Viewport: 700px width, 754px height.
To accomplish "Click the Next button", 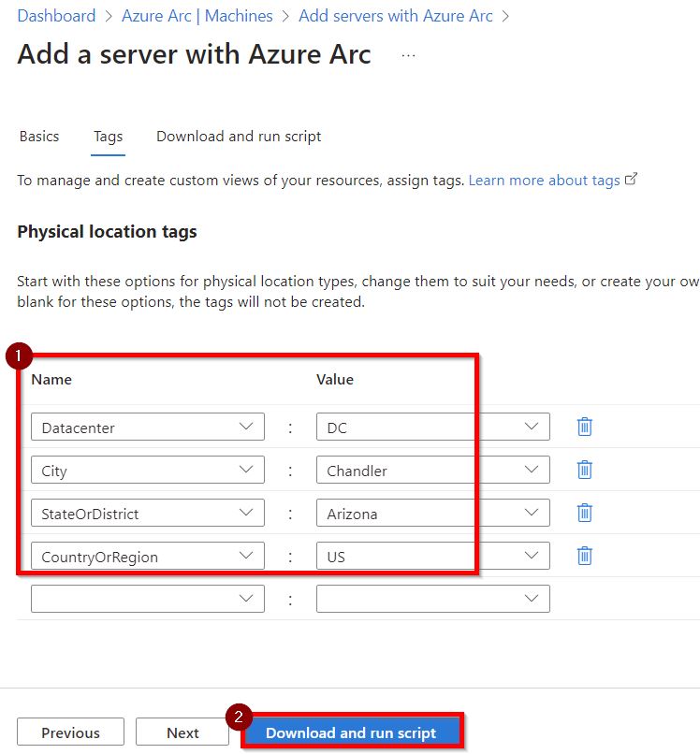I will click(182, 732).
